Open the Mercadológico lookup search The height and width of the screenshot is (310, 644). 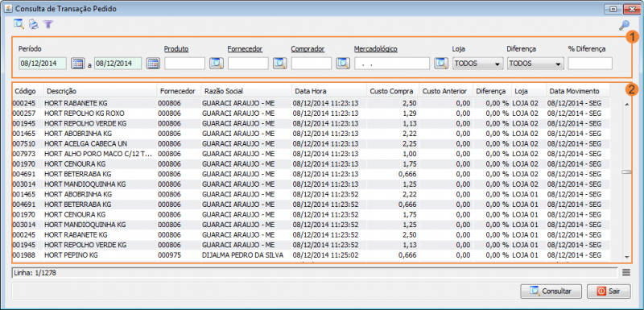pyautogui.click(x=441, y=64)
